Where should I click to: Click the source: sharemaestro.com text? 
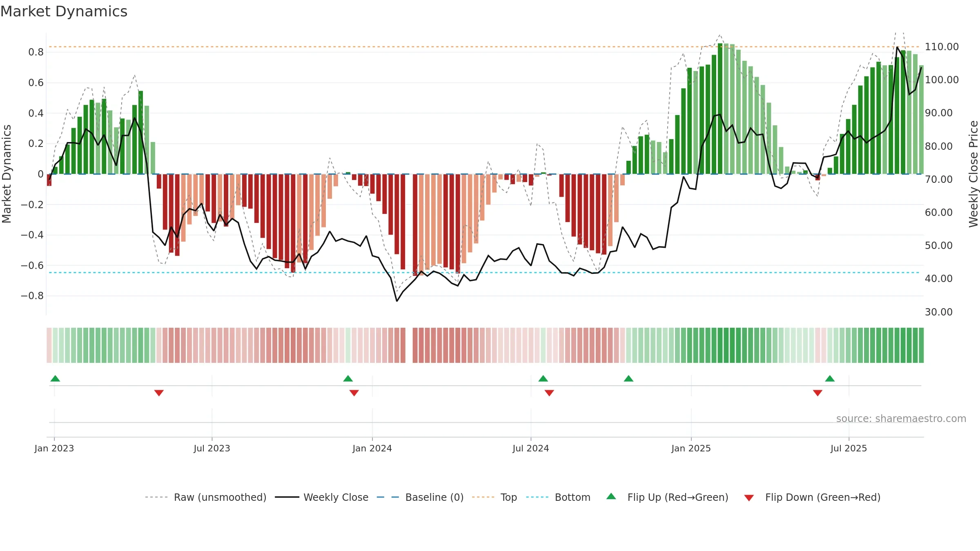pyautogui.click(x=901, y=418)
